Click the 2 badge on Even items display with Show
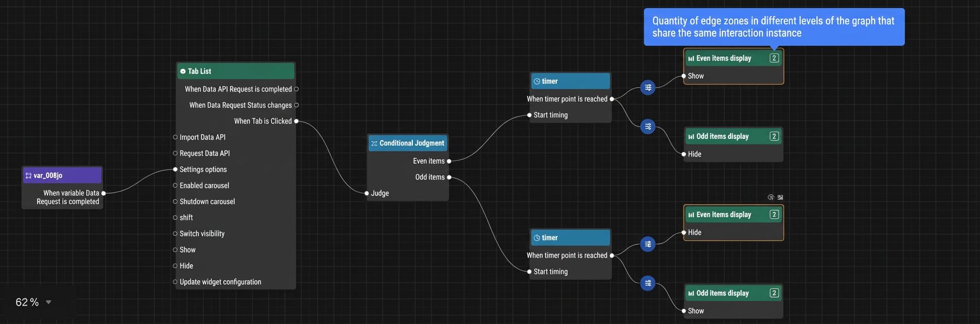 774,58
